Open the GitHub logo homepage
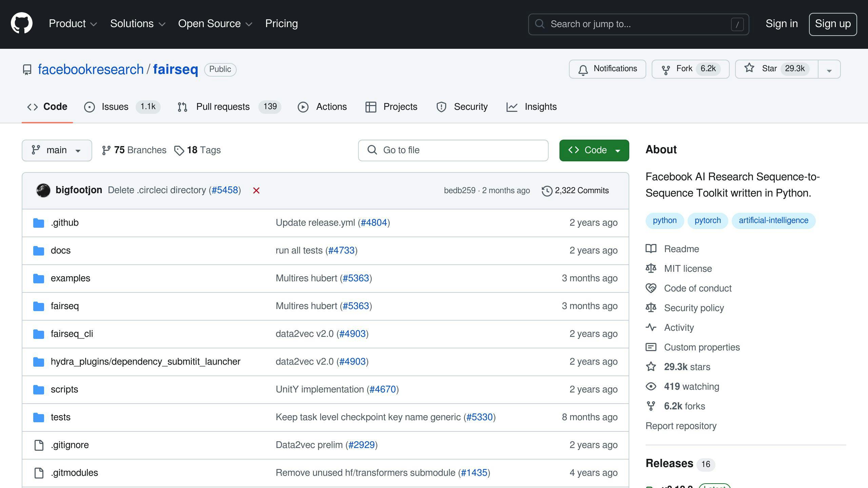 point(22,23)
